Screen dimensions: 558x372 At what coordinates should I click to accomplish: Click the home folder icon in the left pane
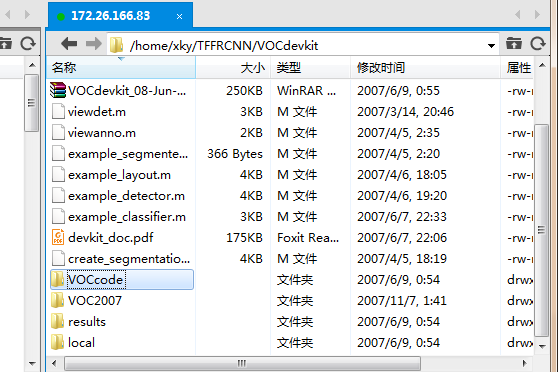6,44
